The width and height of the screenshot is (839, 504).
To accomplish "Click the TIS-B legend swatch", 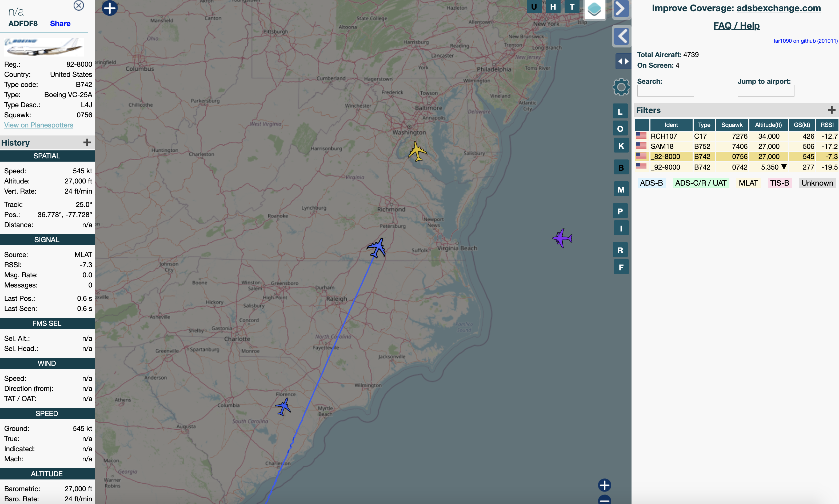I will (779, 183).
